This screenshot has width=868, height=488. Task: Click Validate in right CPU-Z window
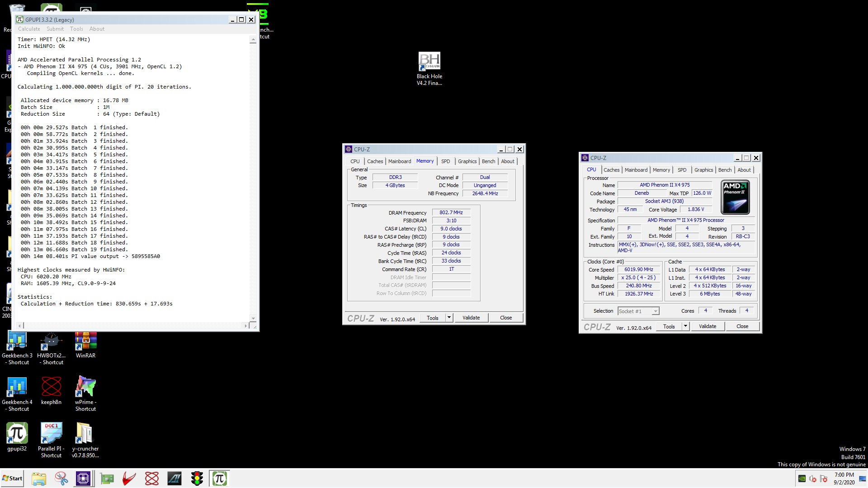[x=708, y=327]
